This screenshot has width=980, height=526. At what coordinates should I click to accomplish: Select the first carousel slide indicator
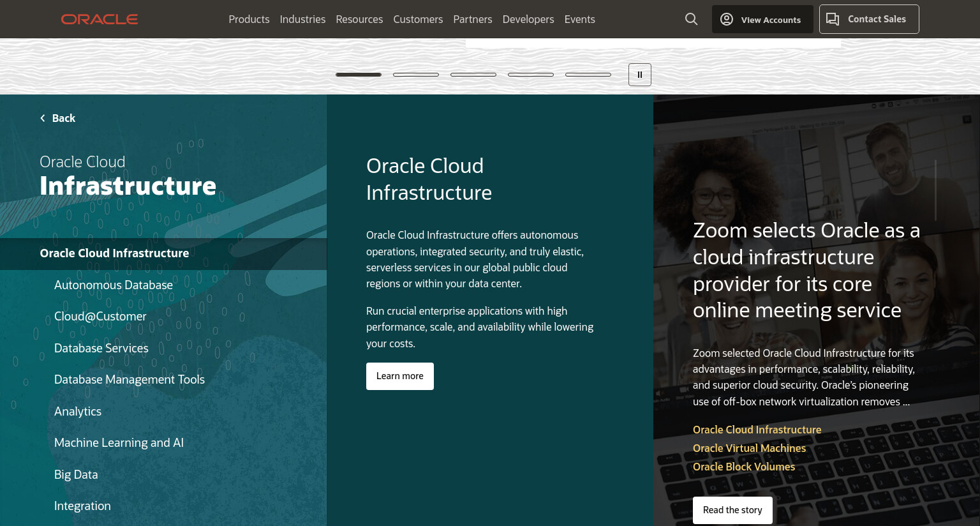pos(359,75)
